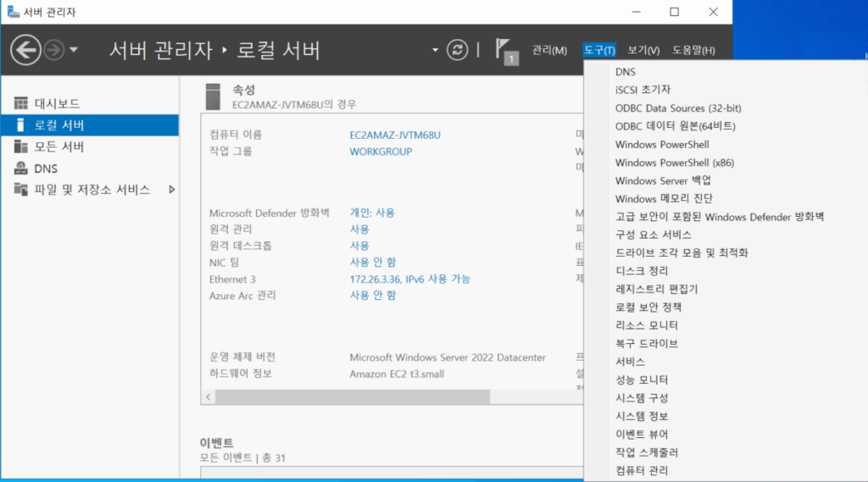Open the notifications flag icon
The height and width of the screenshot is (482, 868).
(505, 51)
